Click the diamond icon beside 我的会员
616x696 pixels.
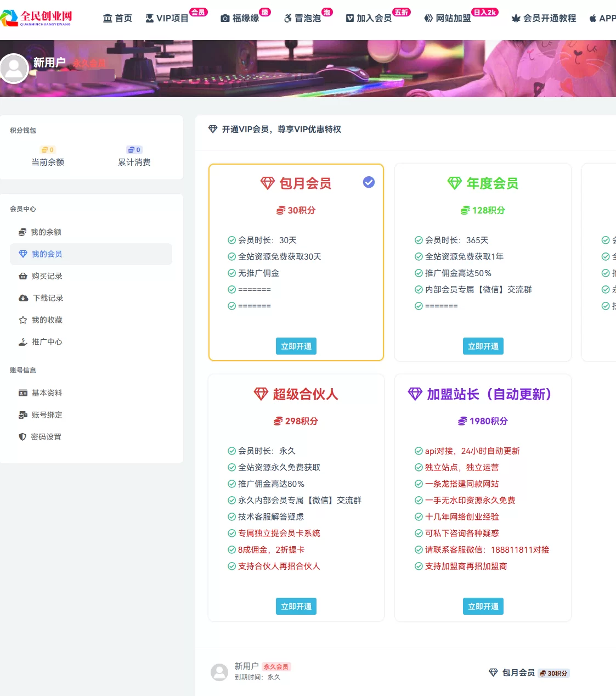23,254
